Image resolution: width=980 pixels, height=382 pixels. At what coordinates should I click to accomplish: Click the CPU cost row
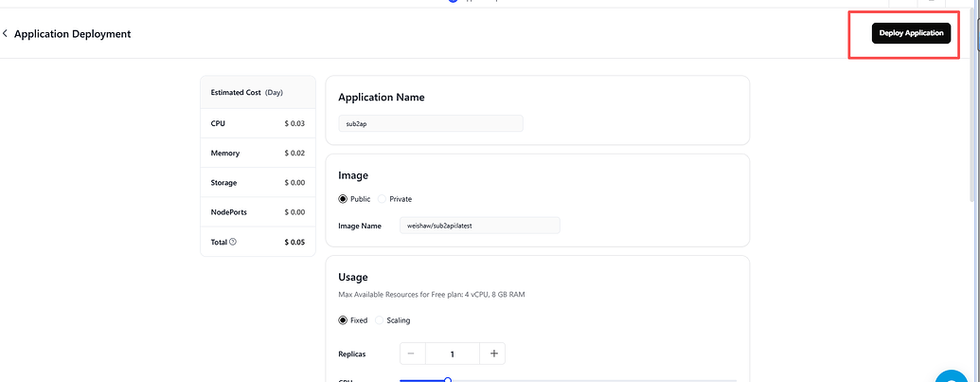pyautogui.click(x=258, y=124)
